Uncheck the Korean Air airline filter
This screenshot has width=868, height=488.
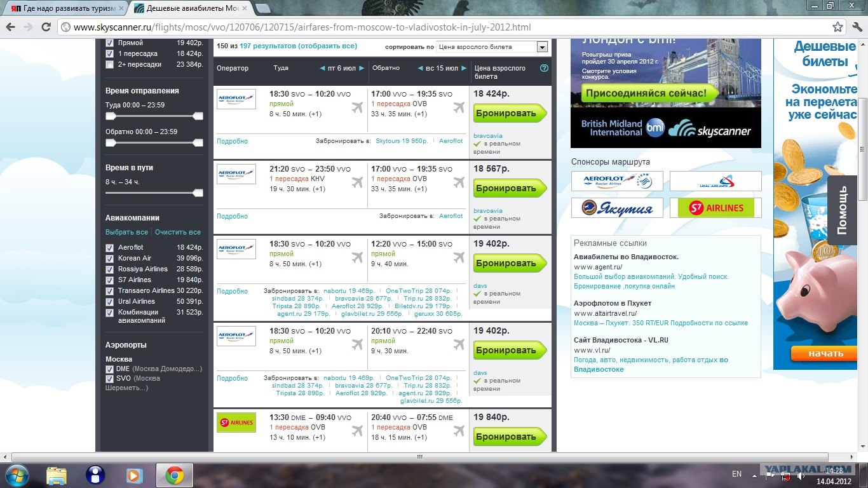pos(109,258)
